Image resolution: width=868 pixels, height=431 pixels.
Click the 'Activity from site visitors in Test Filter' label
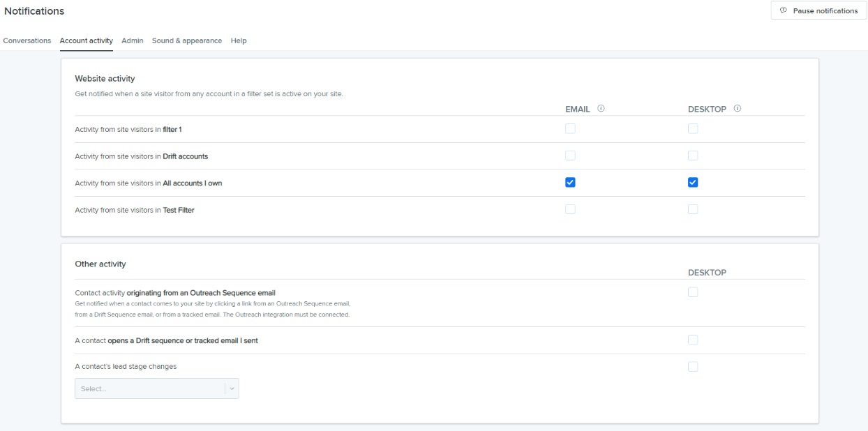point(135,210)
